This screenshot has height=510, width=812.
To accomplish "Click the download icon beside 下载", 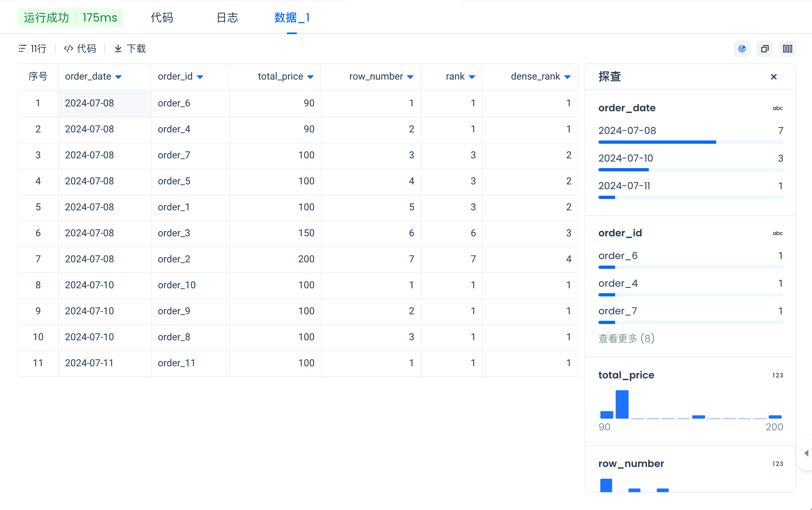I will click(x=118, y=49).
